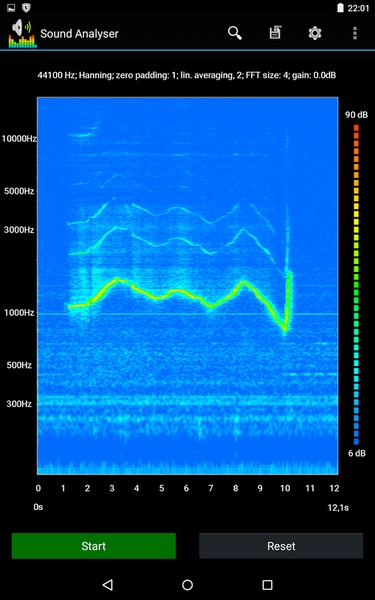Open settings via the gear icon
Viewport: 375px width, 600px height.
(315, 33)
